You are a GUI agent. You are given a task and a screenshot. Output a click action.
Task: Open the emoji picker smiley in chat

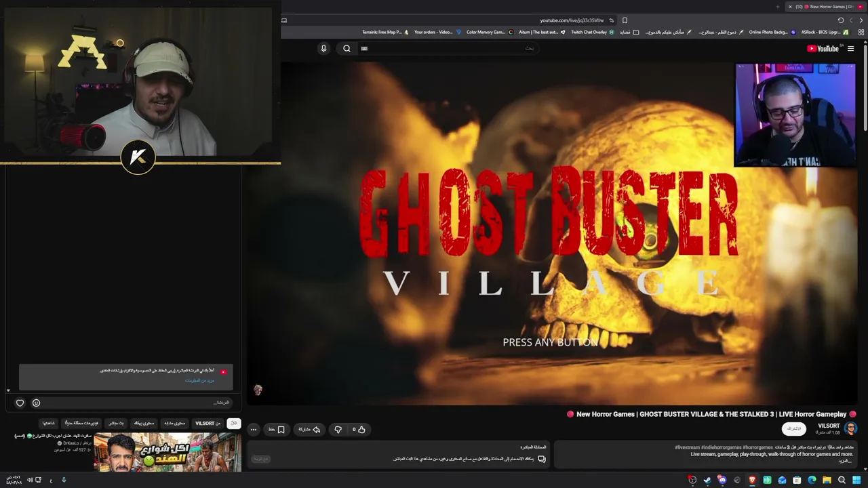pos(36,403)
